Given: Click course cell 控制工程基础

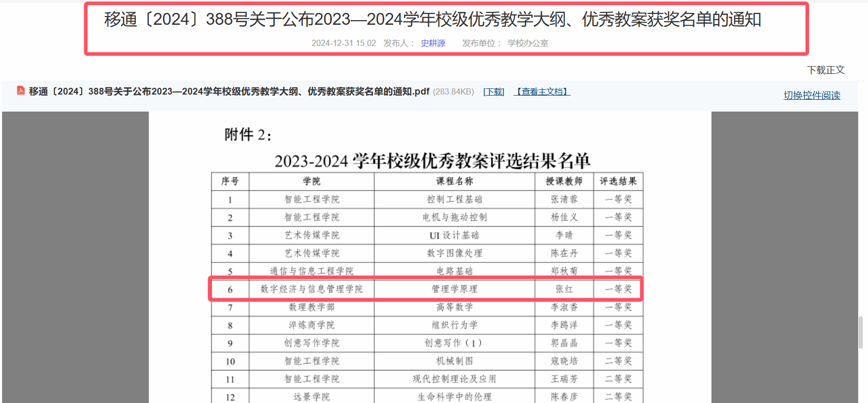Looking at the screenshot, I should (455, 199).
